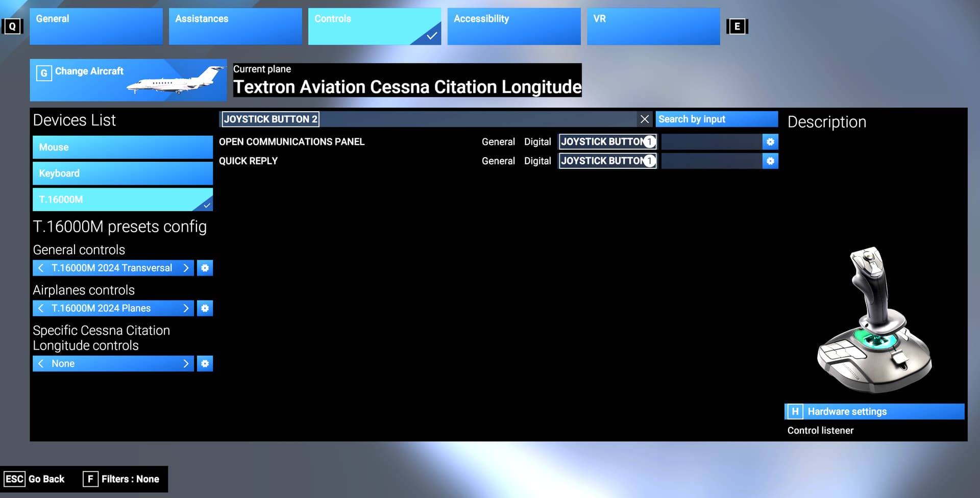Open the General settings tab
980x498 pixels.
point(96,26)
